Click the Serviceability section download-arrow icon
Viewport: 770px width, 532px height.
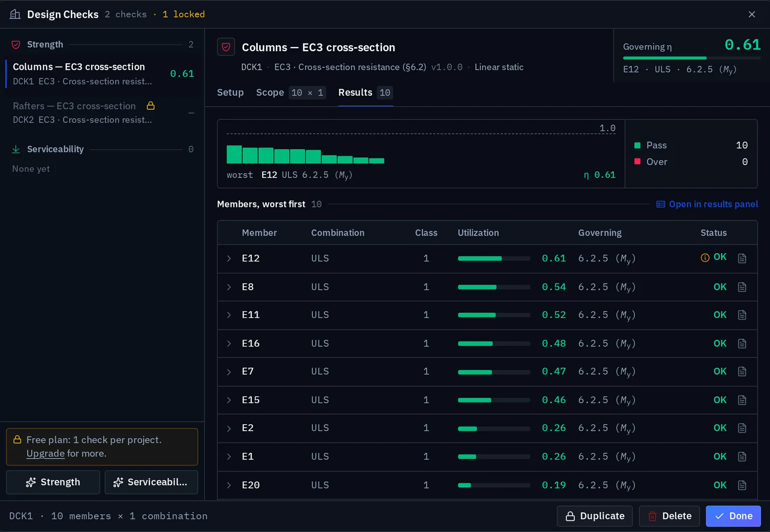coord(16,149)
